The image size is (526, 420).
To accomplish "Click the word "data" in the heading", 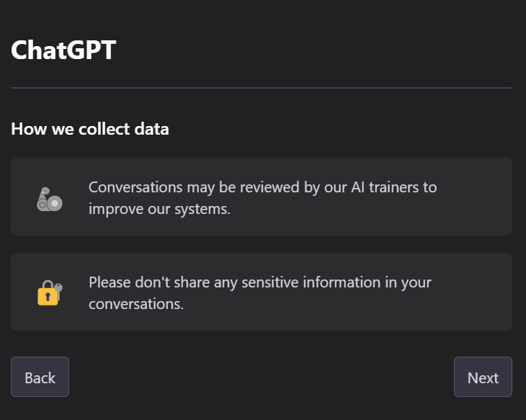I will point(152,129).
